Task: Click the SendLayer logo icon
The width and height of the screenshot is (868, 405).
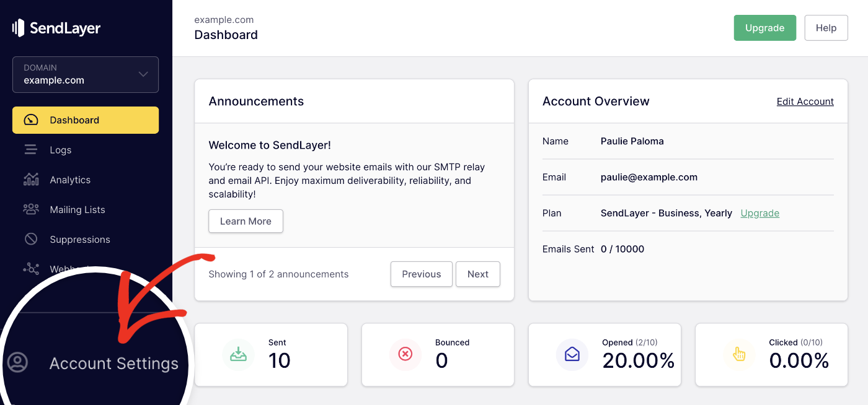Action: (17, 27)
